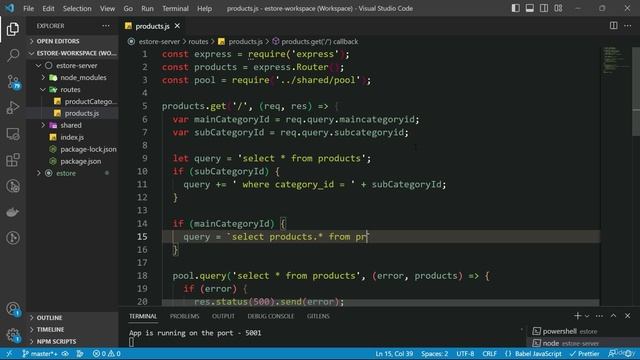Viewport: 640px width, 360px height.
Task: Click the Spaces: 2 indentation setting
Action: tap(434, 353)
